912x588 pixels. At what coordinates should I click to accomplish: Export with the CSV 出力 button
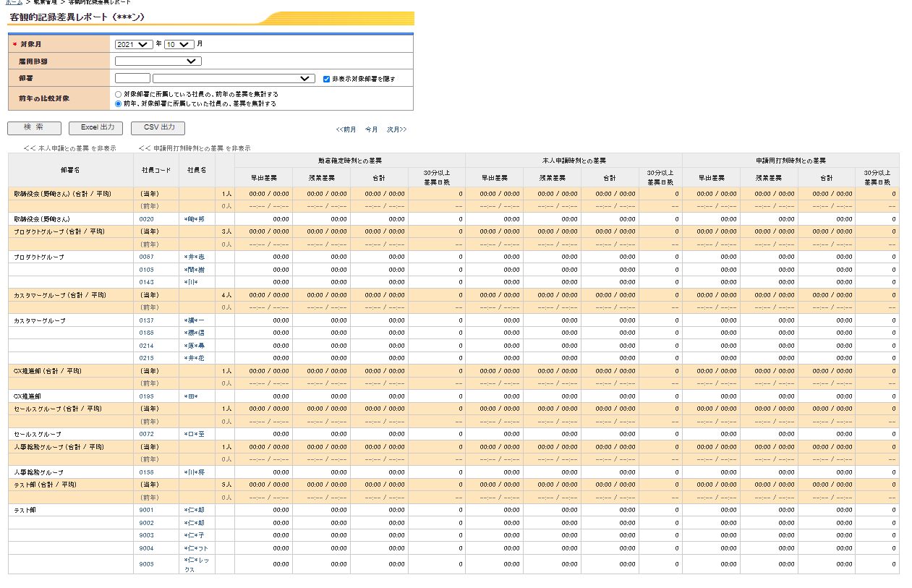(x=158, y=128)
